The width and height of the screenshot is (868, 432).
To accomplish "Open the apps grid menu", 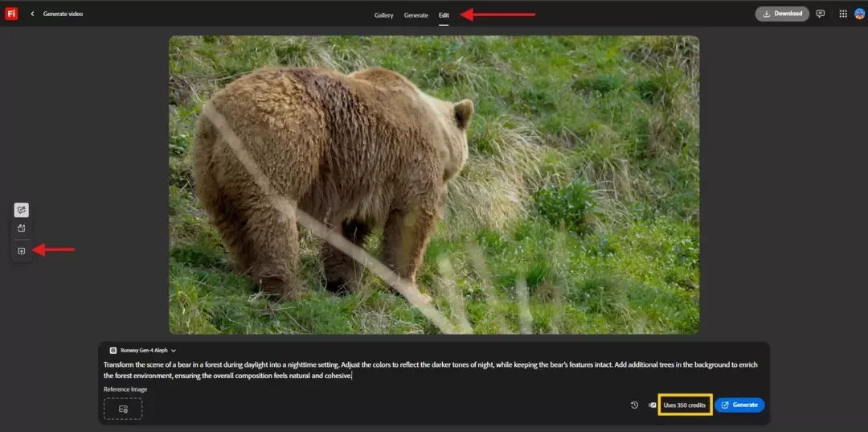I will [x=843, y=14].
